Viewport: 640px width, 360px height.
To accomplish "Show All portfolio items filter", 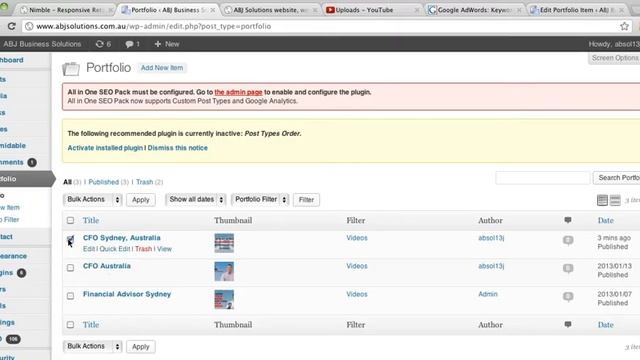I will coord(67,182).
